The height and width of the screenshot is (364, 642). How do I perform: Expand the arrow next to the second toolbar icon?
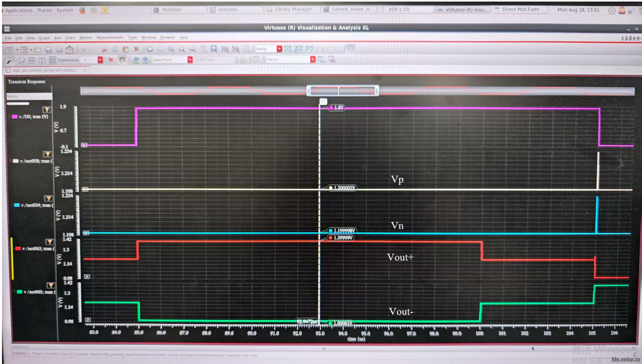[31, 50]
